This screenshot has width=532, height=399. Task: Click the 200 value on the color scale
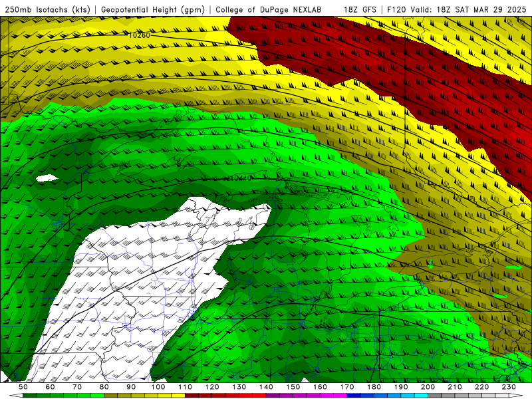(x=428, y=387)
